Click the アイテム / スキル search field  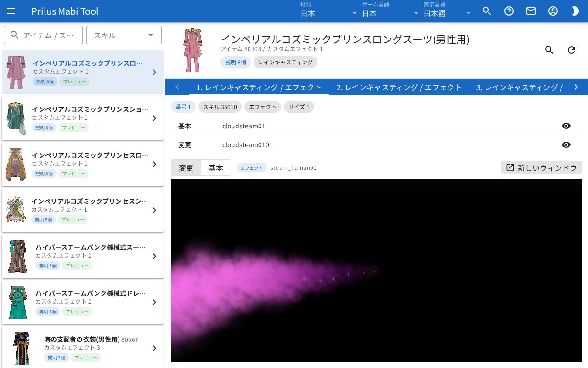point(43,35)
